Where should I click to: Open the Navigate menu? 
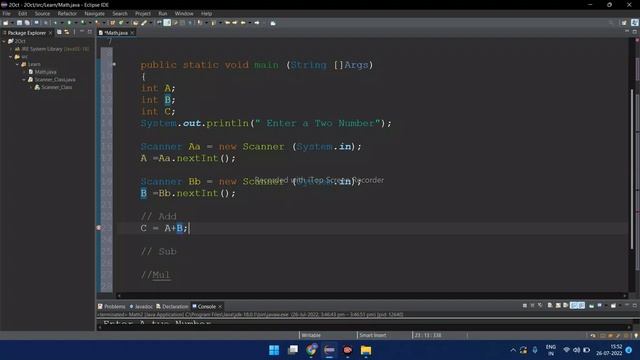click(95, 13)
